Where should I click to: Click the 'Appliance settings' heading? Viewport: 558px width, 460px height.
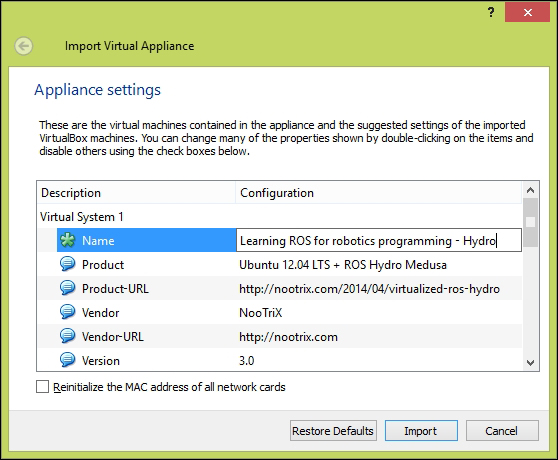98,90
